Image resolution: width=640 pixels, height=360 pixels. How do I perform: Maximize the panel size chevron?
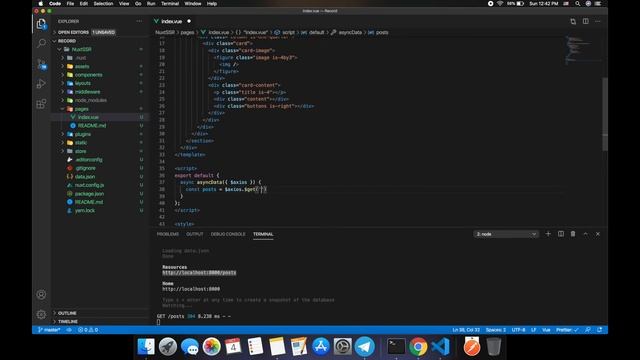coord(586,234)
